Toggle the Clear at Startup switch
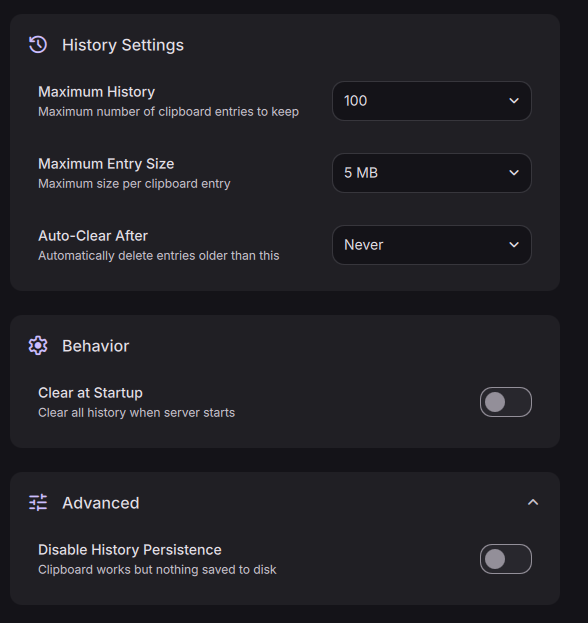 pos(506,402)
